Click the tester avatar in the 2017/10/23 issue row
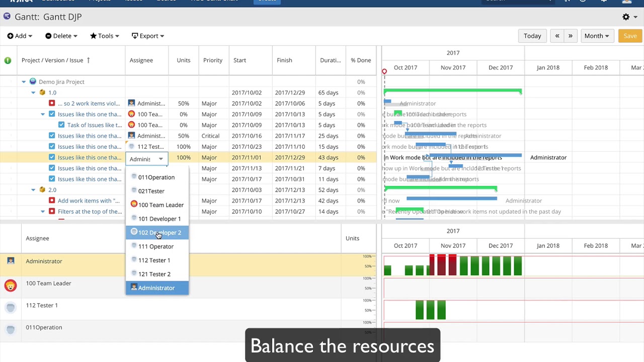644x362 pixels. tap(131, 146)
